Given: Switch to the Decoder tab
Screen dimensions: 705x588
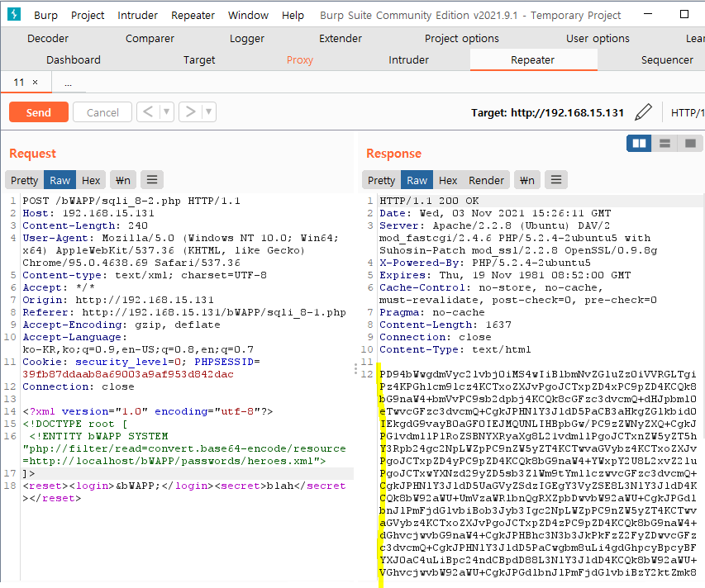Looking at the screenshot, I should pyautogui.click(x=48, y=38).
